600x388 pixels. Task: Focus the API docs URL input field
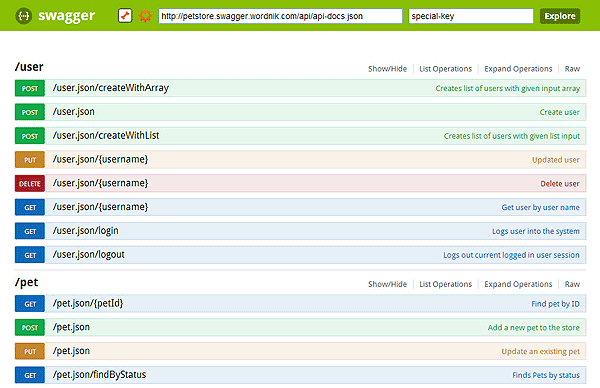point(280,16)
